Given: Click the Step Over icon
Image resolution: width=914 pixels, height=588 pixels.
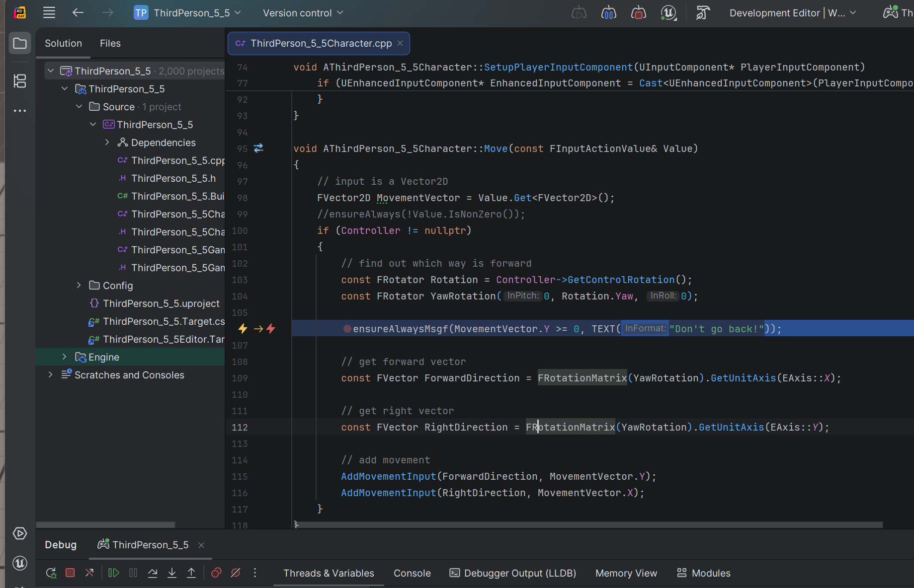Looking at the screenshot, I should click(153, 573).
